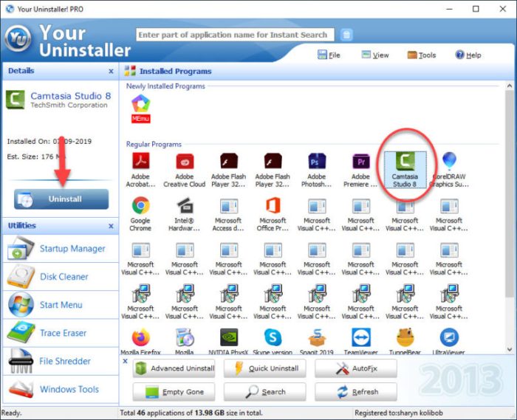
Task: Select UltraViewer program icon
Action: 449,341
